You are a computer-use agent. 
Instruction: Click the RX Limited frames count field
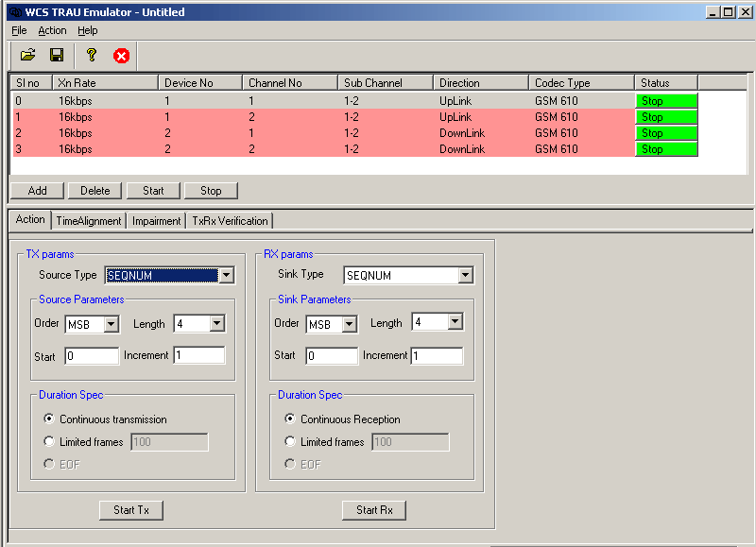[410, 442]
